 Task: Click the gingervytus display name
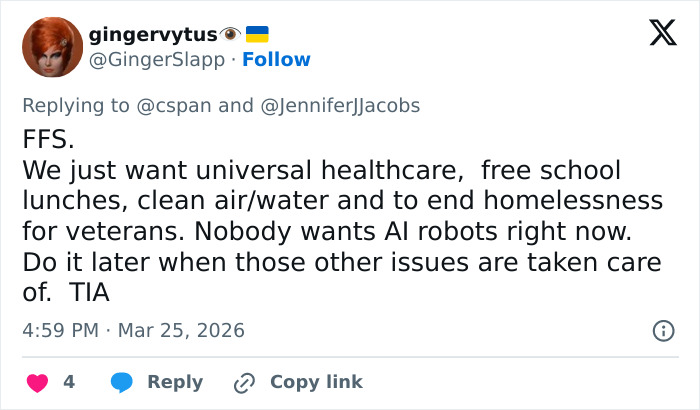[153, 35]
